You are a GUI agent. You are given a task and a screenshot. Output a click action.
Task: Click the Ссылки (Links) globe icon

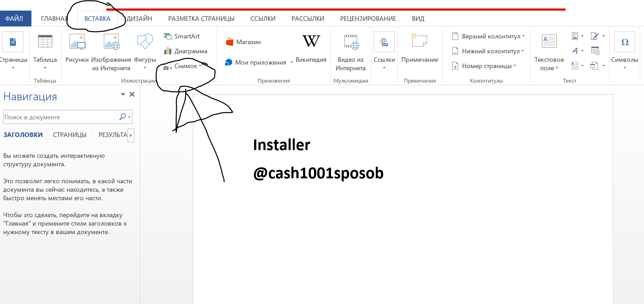[x=384, y=42]
